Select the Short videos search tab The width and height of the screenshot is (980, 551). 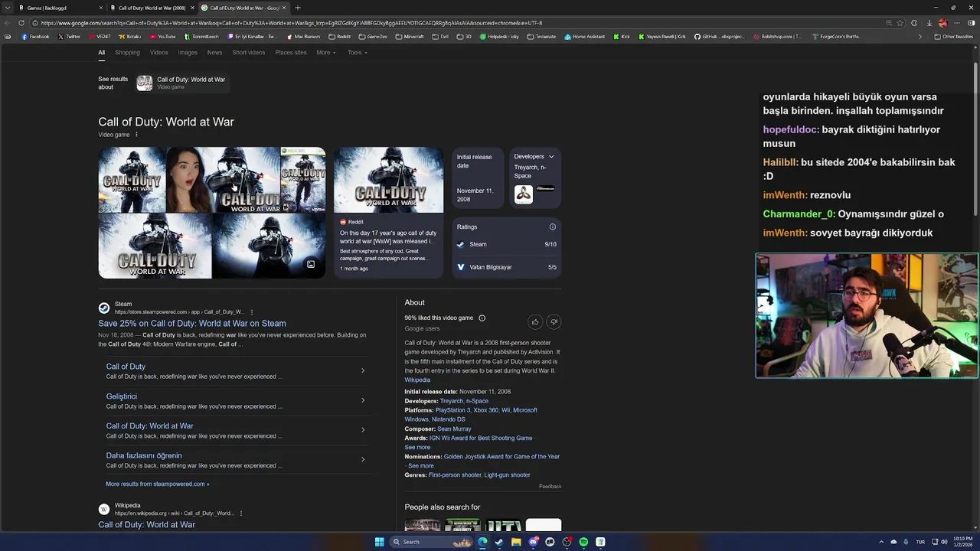[248, 53]
